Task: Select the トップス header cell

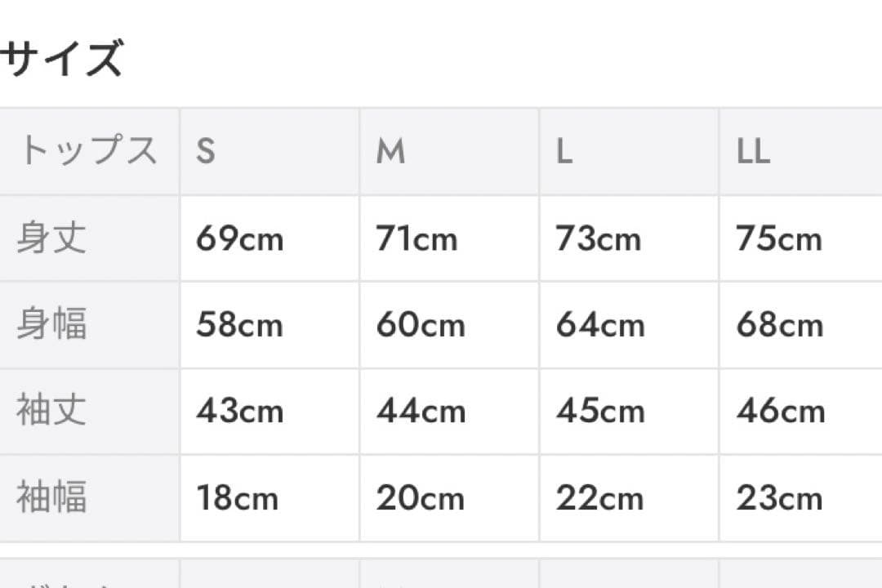Action: point(88,152)
